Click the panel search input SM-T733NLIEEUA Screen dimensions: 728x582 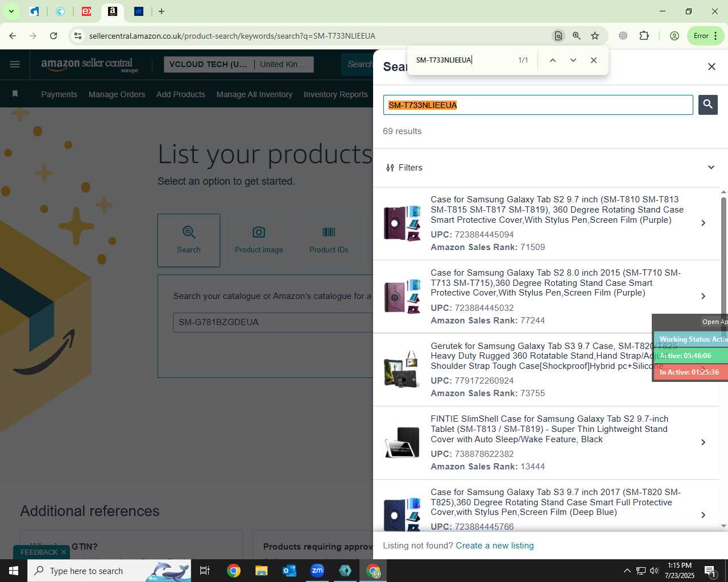point(538,105)
